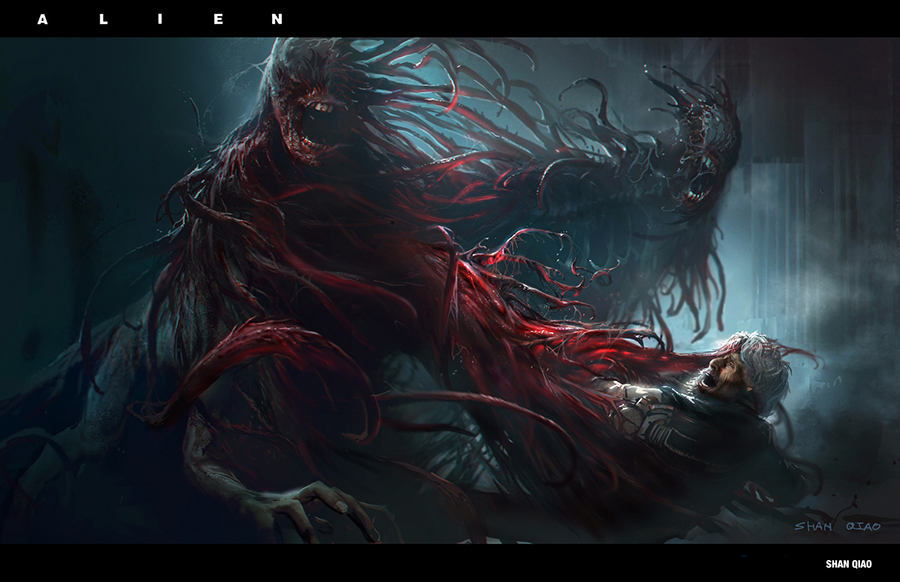900x582 pixels.
Task: Click the ALIEN title text
Action: pyautogui.click(x=160, y=20)
